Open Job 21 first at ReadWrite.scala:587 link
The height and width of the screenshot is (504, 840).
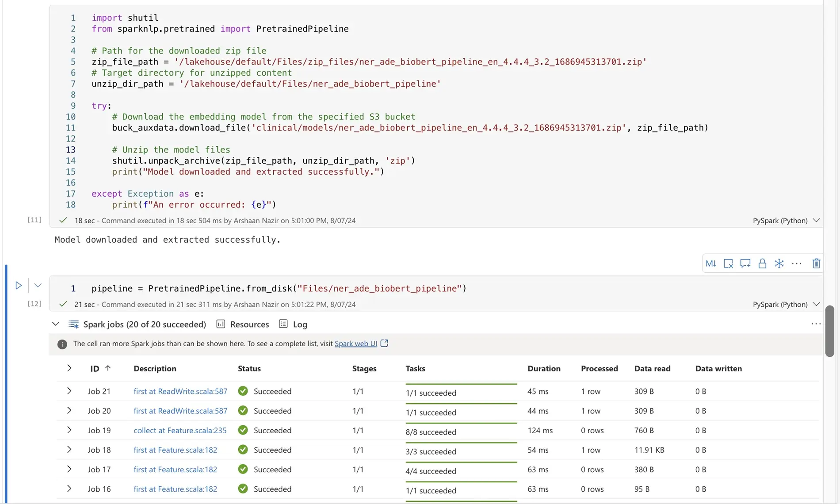(x=180, y=391)
